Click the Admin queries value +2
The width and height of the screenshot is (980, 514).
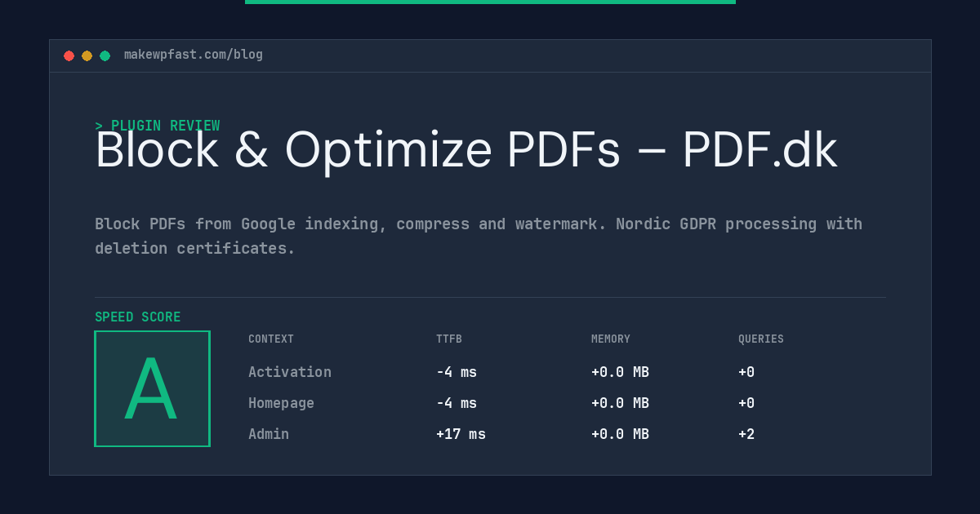(746, 434)
